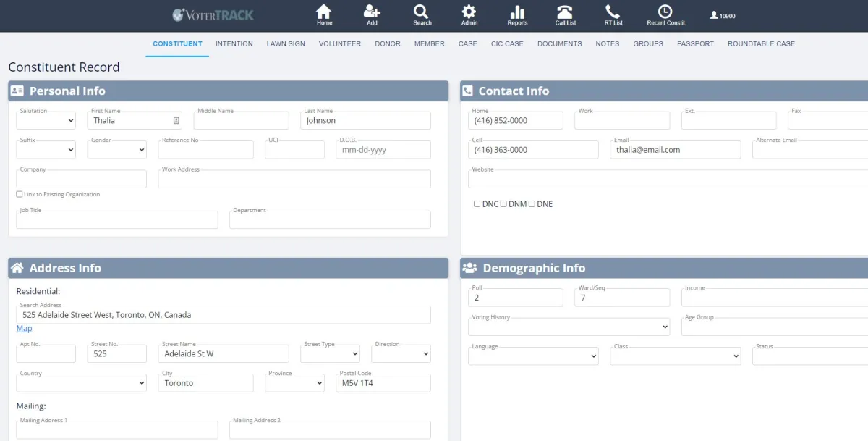The image size is (868, 441).
Task: Click the Email field with thalia@email.com
Action: [x=676, y=150]
